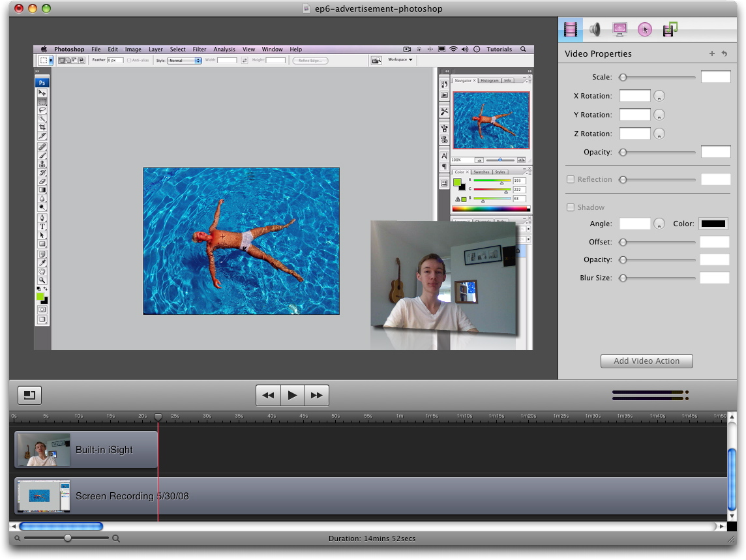Viewport: 746px width, 560px height.
Task: Open the Shadow Color swatch
Action: coord(713,224)
